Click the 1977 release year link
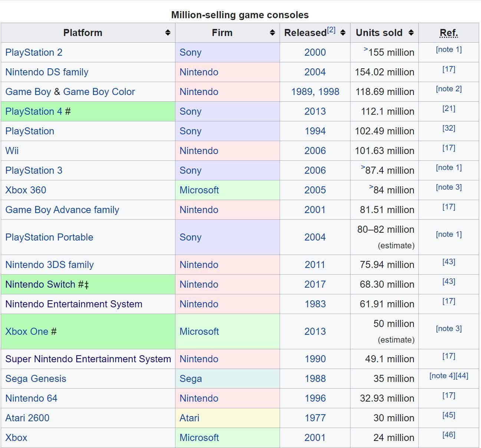 pyautogui.click(x=315, y=418)
